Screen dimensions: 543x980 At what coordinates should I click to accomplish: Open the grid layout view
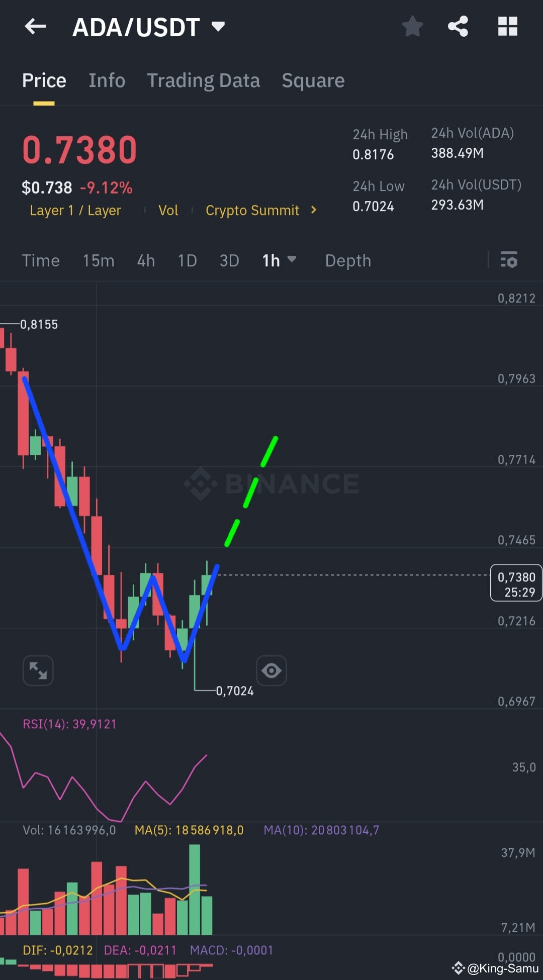[507, 27]
